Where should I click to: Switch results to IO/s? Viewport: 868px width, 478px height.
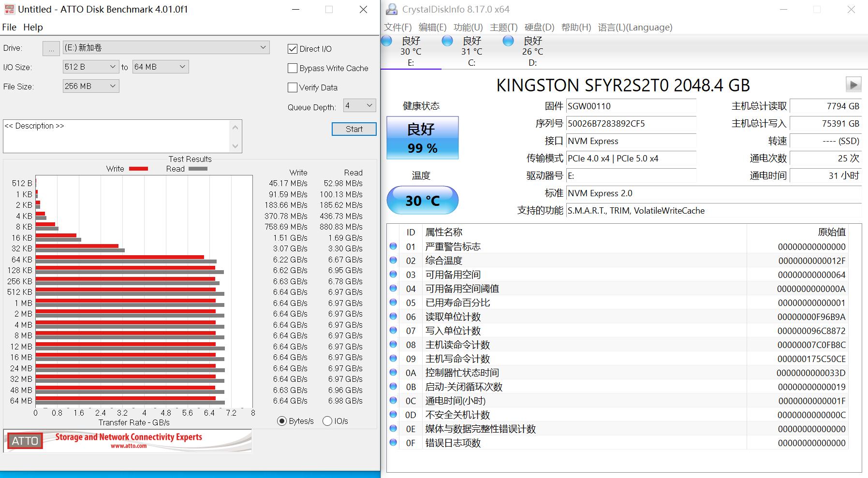[327, 421]
